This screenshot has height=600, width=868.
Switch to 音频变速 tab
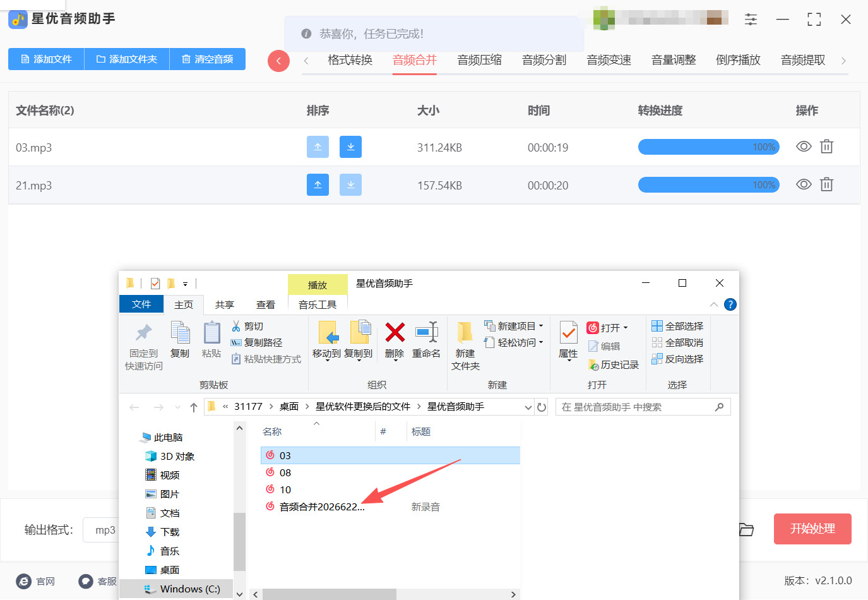point(609,60)
